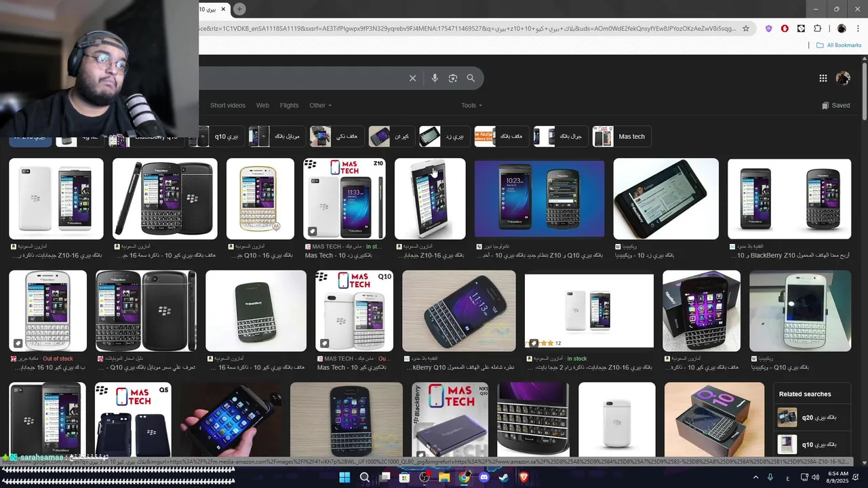Open Steam from the taskbar
This screenshot has width=868, height=488.
[504, 477]
